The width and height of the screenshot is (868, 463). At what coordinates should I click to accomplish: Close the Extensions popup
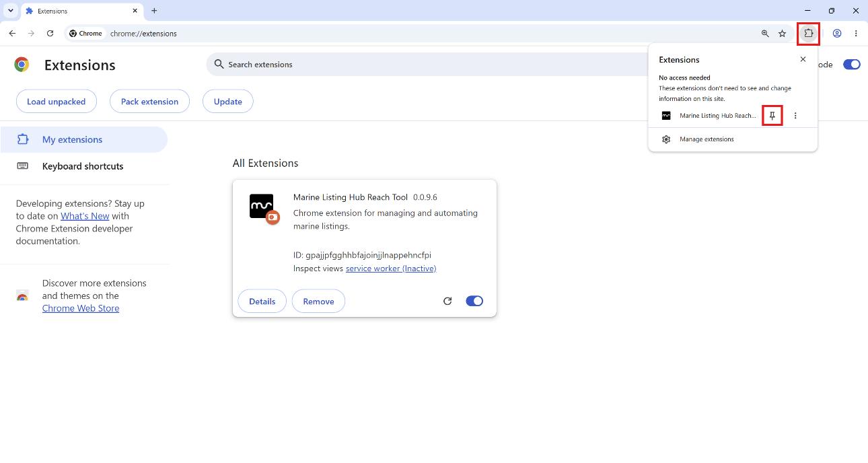(x=803, y=59)
